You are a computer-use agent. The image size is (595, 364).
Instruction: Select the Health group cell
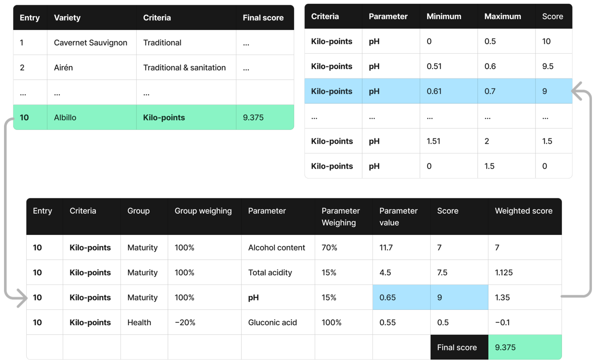139,322
